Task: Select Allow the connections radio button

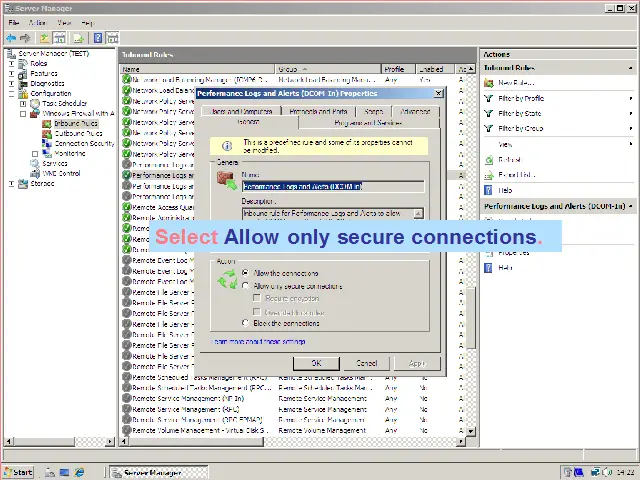Action: click(246, 272)
